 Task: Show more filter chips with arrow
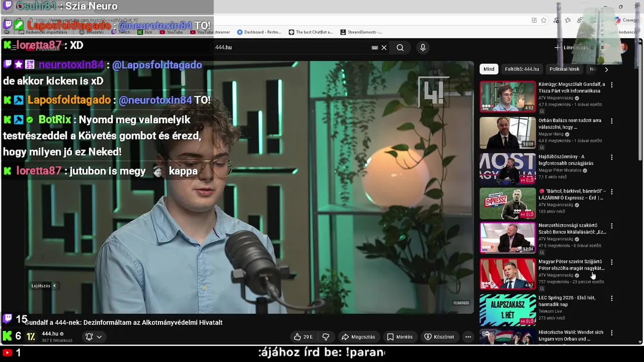pos(606,69)
